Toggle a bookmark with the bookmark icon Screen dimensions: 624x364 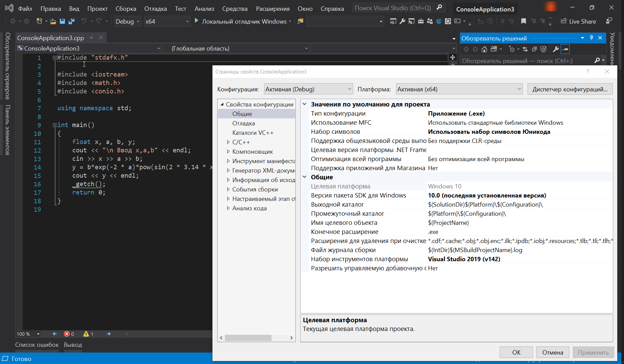523,21
